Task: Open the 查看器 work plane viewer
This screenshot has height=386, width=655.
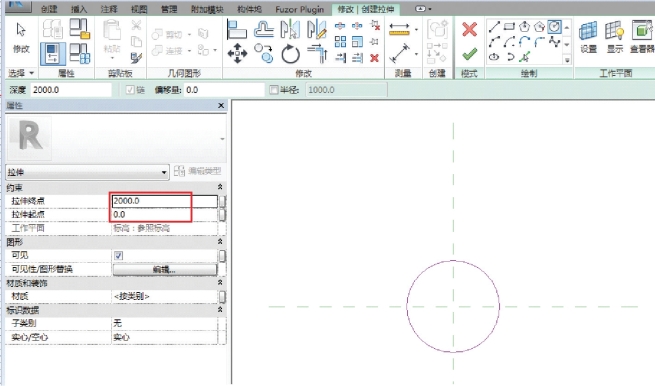Action: tap(642, 37)
